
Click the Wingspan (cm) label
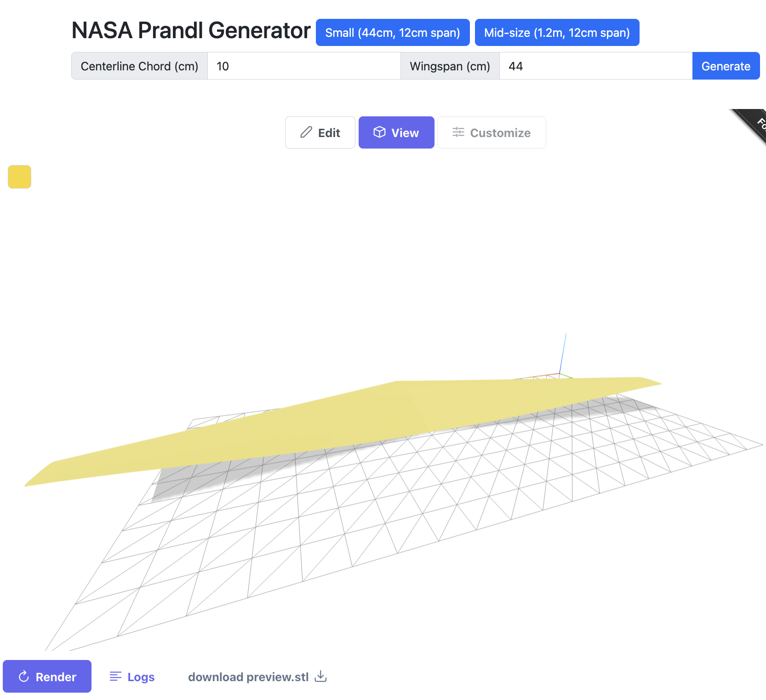coord(450,66)
